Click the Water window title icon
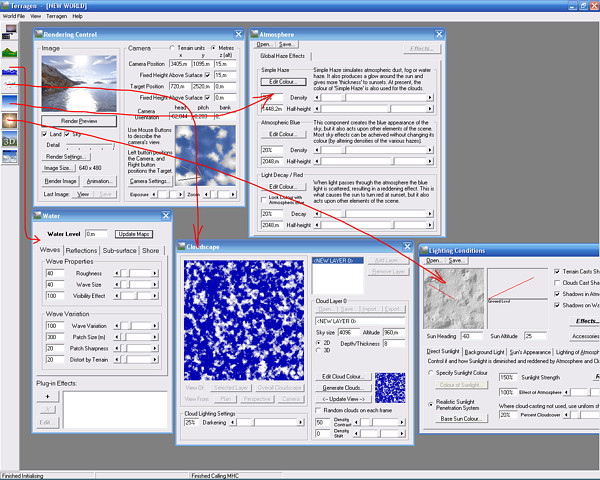The height and width of the screenshot is (480, 600). click(x=38, y=216)
